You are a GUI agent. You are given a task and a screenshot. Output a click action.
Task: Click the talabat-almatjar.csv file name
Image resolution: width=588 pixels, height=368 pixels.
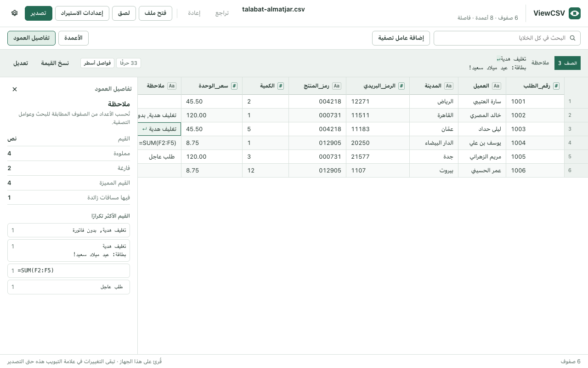click(x=273, y=9)
